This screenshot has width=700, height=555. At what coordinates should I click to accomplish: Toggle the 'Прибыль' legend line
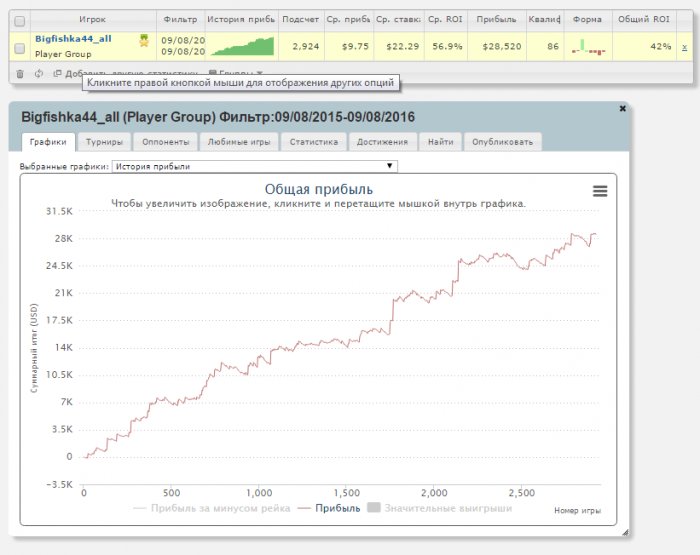tap(329, 508)
